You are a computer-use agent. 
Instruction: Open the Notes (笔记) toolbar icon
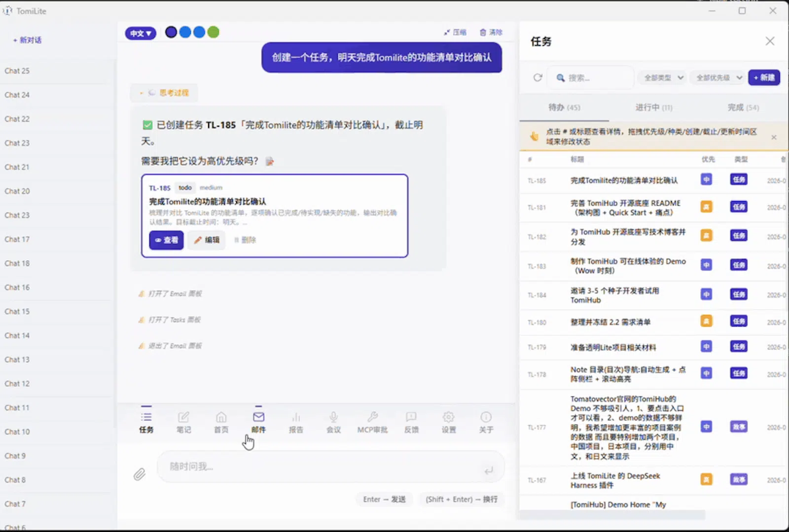pyautogui.click(x=183, y=417)
